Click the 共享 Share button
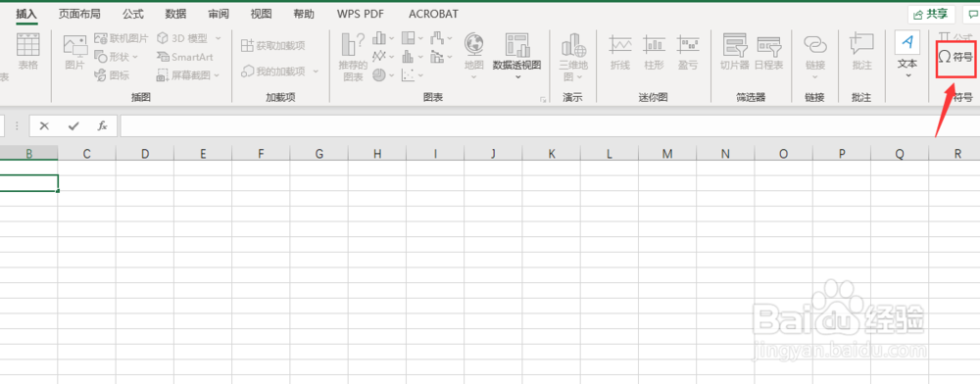980x384 pixels. click(931, 14)
